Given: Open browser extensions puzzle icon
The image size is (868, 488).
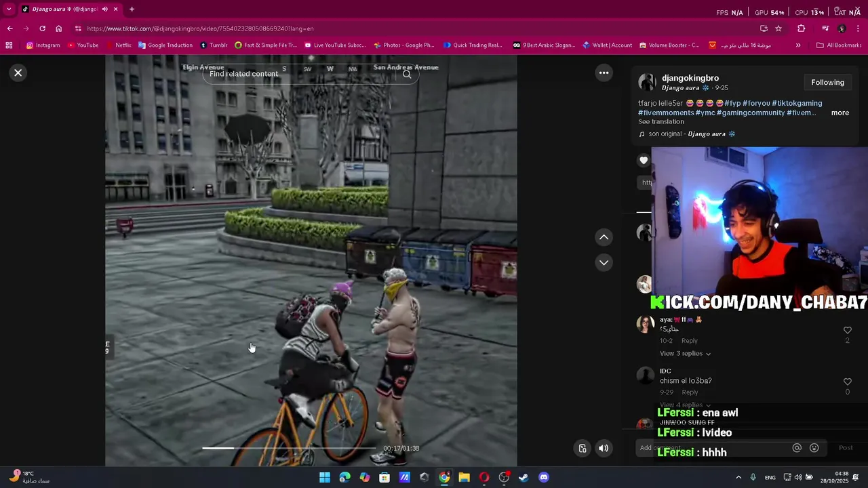Looking at the screenshot, I should pos(802,28).
